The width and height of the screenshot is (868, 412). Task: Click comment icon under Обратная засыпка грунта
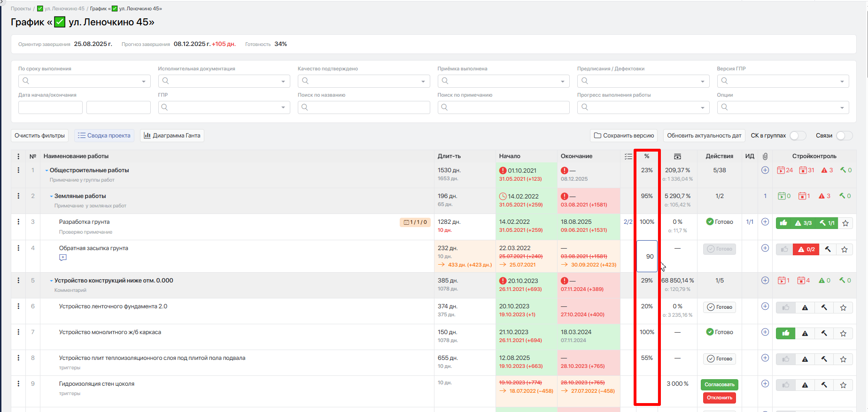click(63, 257)
